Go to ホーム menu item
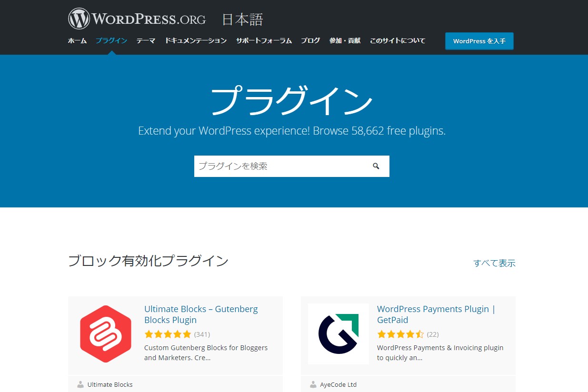The width and height of the screenshot is (588, 392). click(x=77, y=41)
